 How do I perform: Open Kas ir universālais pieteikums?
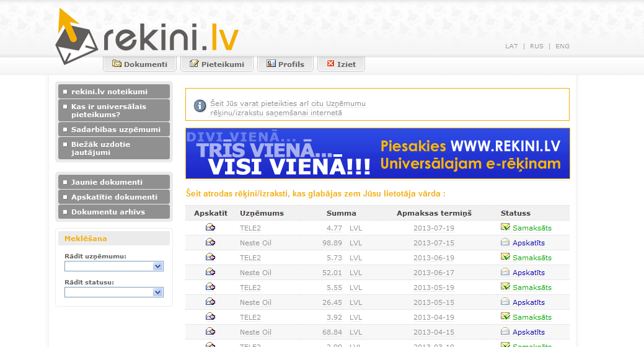point(114,110)
